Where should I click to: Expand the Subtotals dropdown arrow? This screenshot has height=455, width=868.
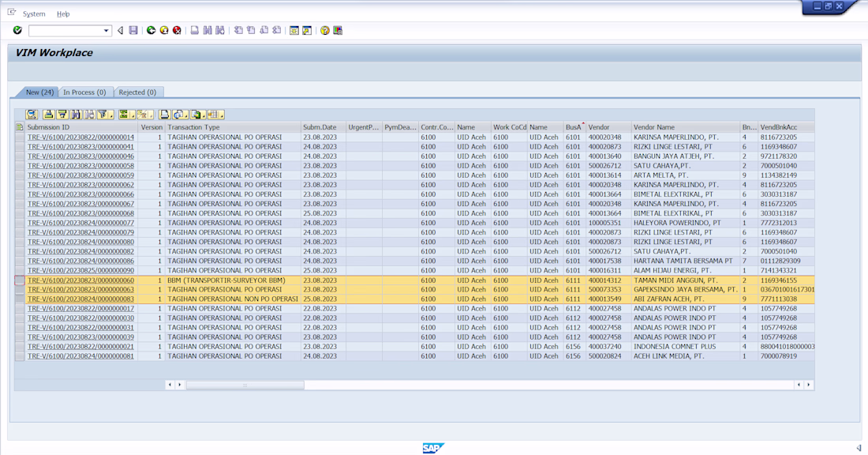click(x=151, y=115)
